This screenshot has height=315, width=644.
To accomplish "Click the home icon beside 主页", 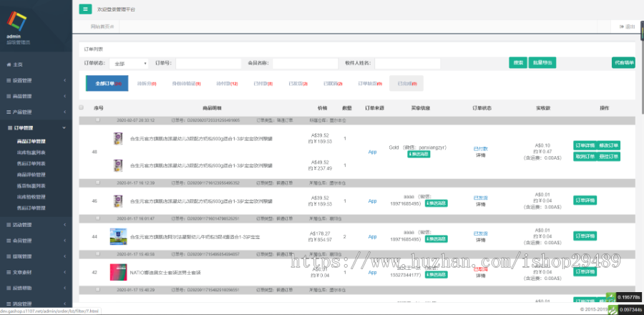I will [9, 65].
